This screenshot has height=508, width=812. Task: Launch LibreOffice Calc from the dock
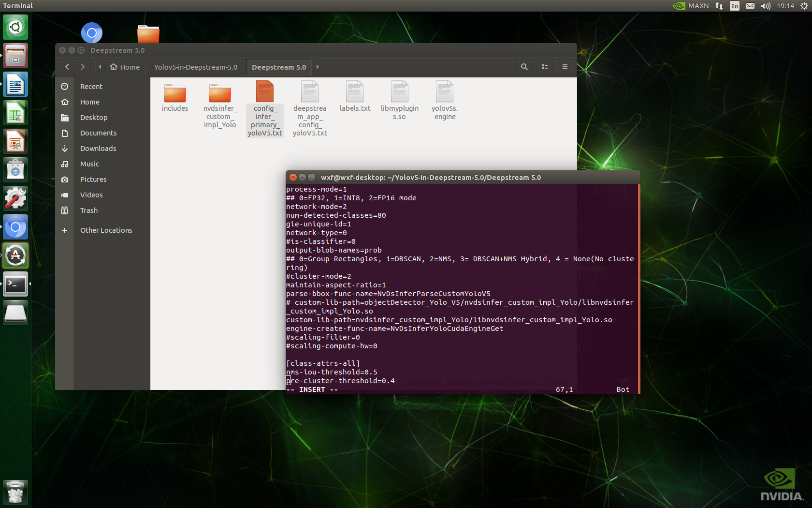(x=15, y=113)
